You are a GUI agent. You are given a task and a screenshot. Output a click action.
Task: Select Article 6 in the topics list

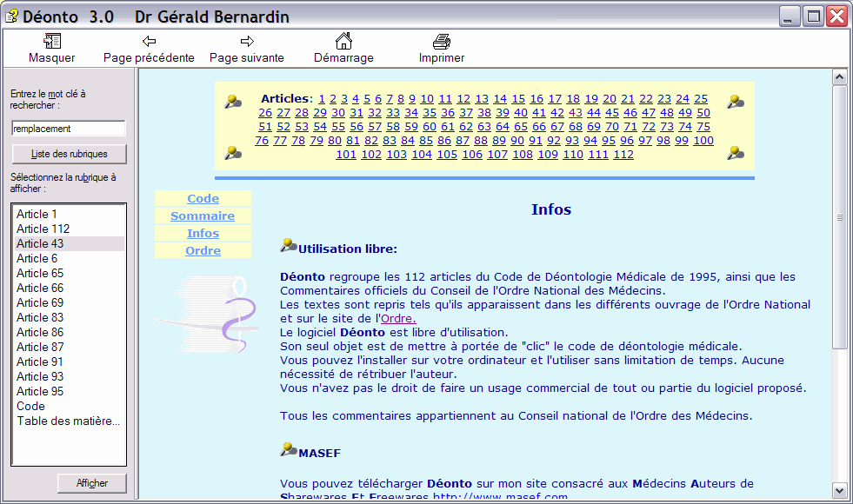click(x=69, y=258)
